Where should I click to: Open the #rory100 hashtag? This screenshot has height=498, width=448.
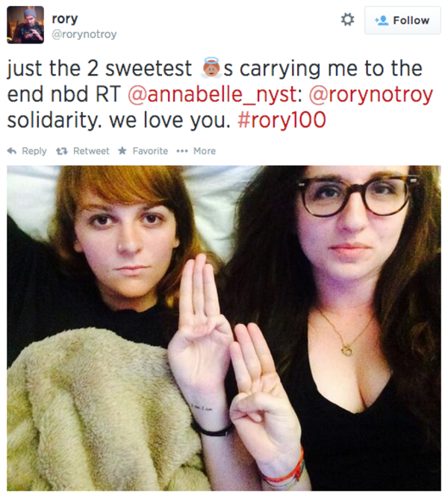(x=281, y=120)
